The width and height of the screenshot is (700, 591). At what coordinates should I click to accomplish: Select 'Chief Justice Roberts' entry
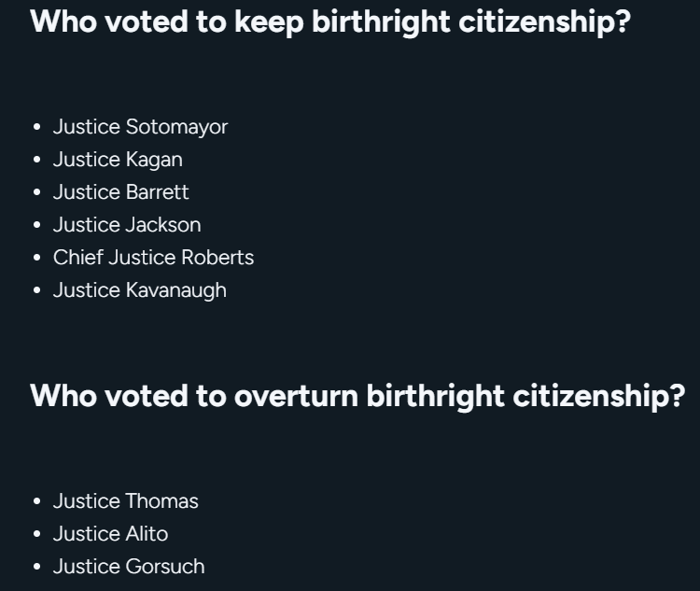point(153,258)
